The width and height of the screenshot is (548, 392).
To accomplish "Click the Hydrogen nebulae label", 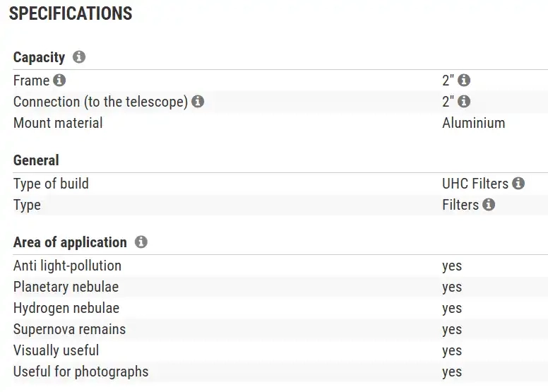I will click(66, 308).
